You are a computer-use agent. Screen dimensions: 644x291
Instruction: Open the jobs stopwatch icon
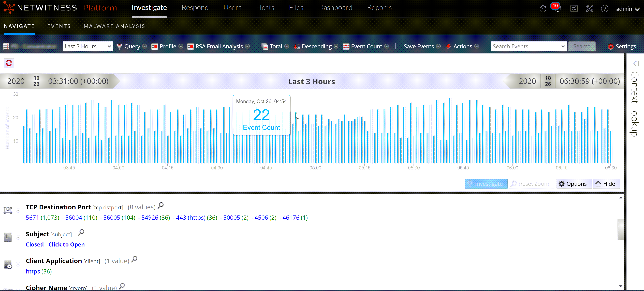pos(543,9)
